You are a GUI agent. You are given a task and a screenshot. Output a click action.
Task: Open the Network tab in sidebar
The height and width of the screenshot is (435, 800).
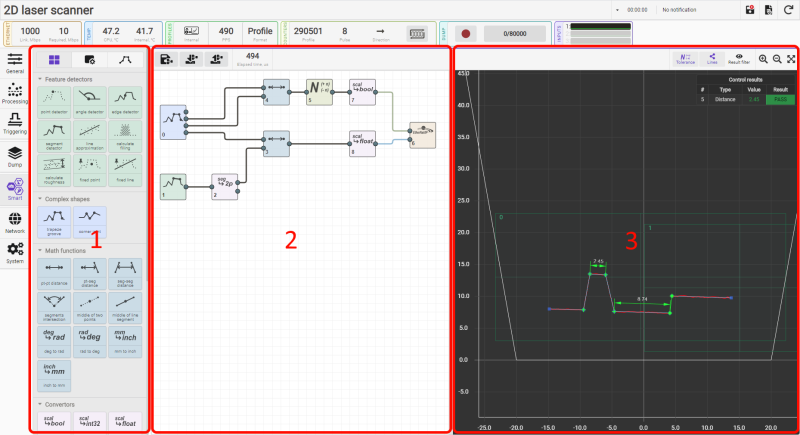tap(15, 221)
